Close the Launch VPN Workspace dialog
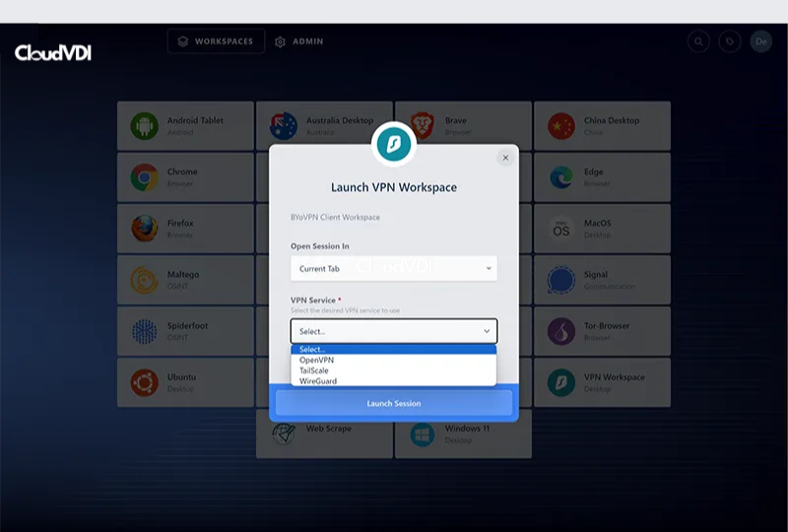This screenshot has height=532, width=788. pyautogui.click(x=505, y=158)
